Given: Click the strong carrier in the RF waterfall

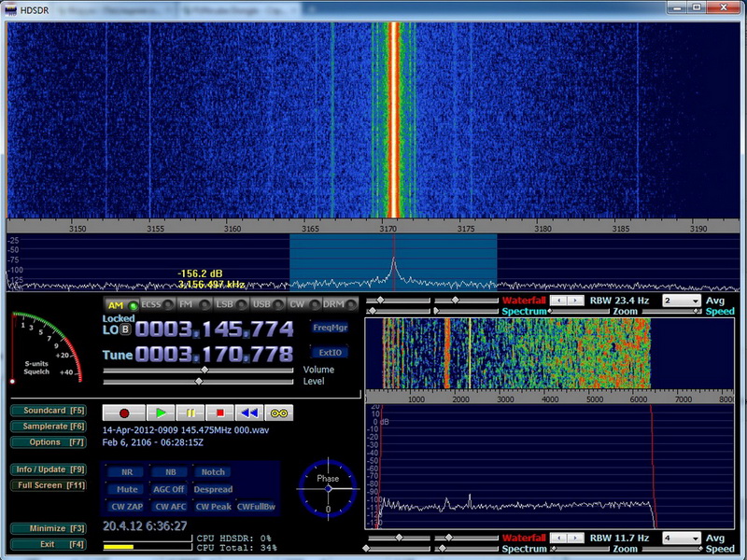Looking at the screenshot, I should click(x=394, y=120).
